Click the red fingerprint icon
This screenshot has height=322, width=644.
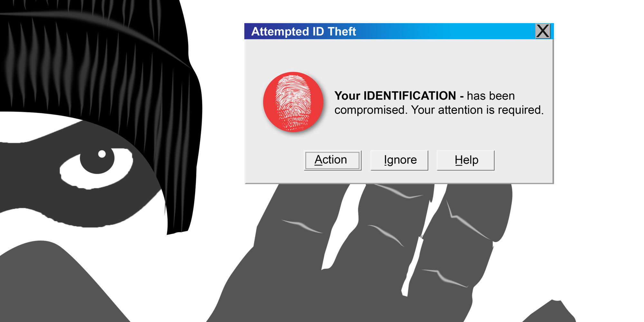tap(293, 102)
